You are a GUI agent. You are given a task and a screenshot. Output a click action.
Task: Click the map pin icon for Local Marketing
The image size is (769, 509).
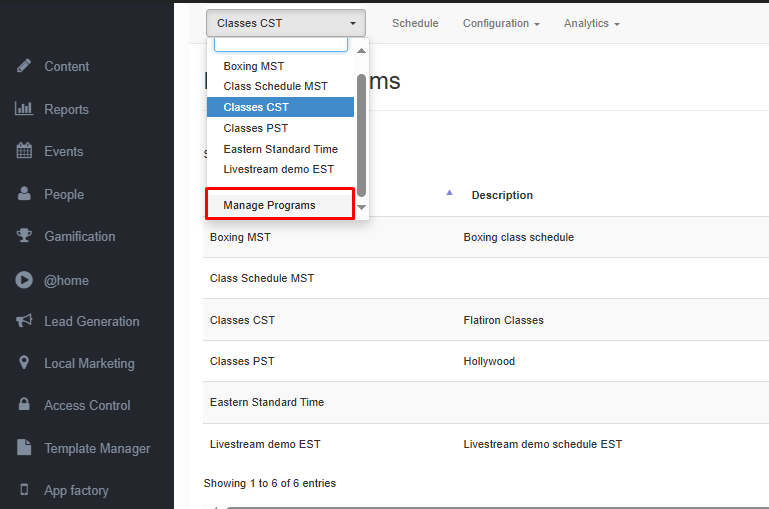pyautogui.click(x=24, y=363)
